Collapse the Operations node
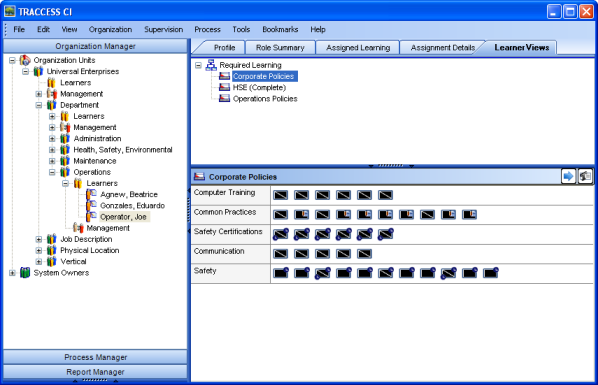This screenshot has width=598, height=385. 52,172
